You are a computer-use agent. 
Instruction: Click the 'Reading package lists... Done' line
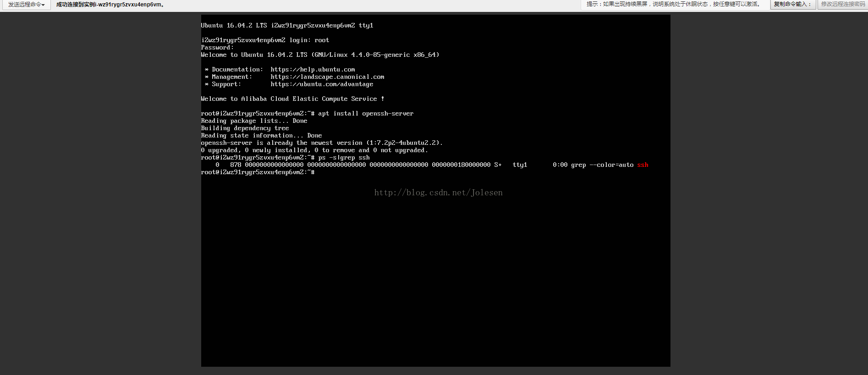click(x=254, y=121)
